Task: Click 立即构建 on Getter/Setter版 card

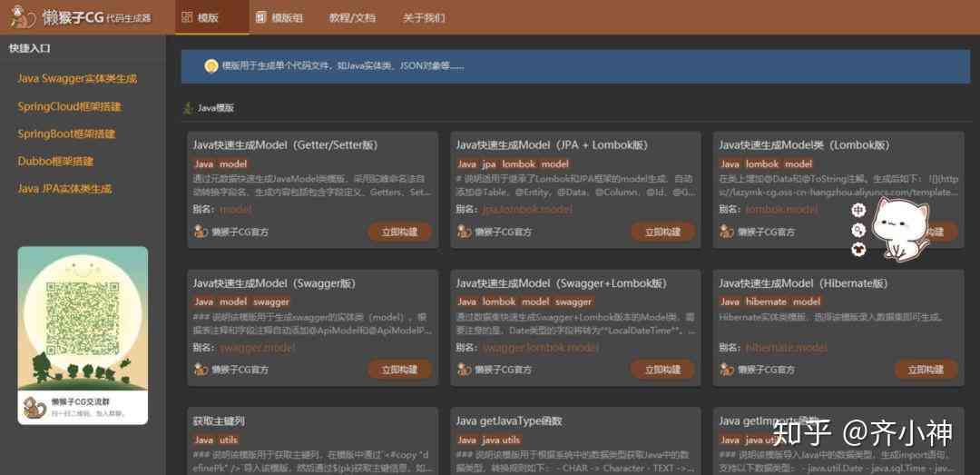Action: (399, 233)
